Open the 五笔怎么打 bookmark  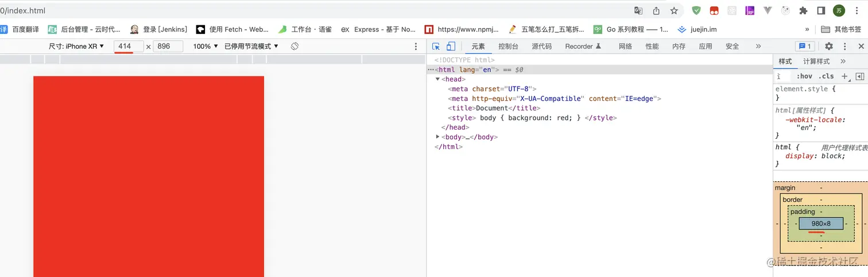tap(546, 29)
